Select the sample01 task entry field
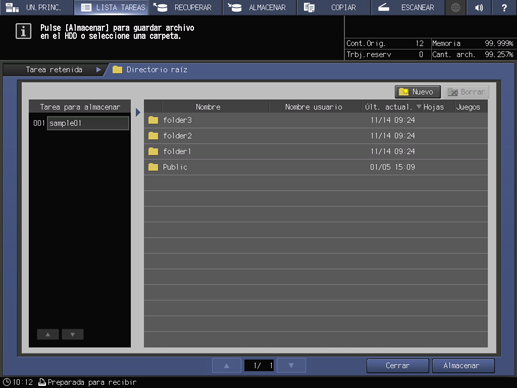Image resolution: width=517 pixels, height=388 pixels. coord(88,123)
